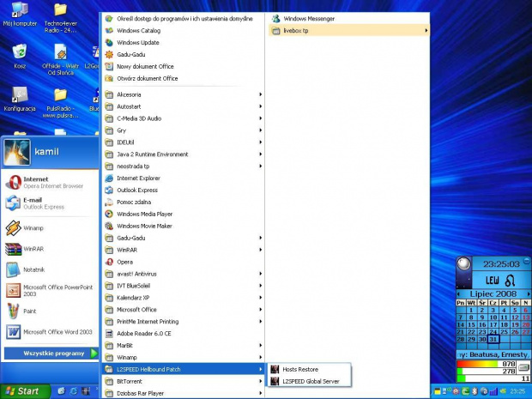Open the Microsoft Office program folder
Viewport: 532px width, 399px height.
point(184,310)
